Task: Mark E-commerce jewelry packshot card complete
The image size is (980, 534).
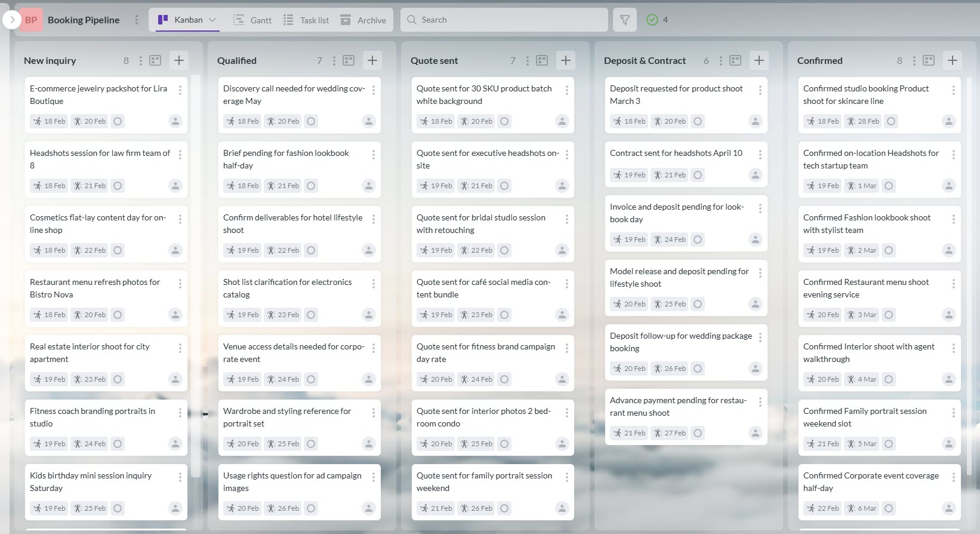Action: [118, 121]
